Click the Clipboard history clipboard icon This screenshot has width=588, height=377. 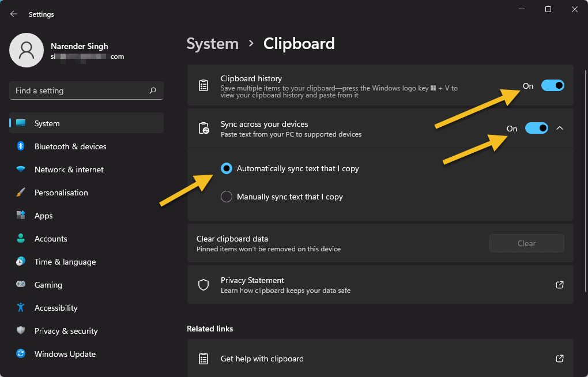pyautogui.click(x=203, y=85)
